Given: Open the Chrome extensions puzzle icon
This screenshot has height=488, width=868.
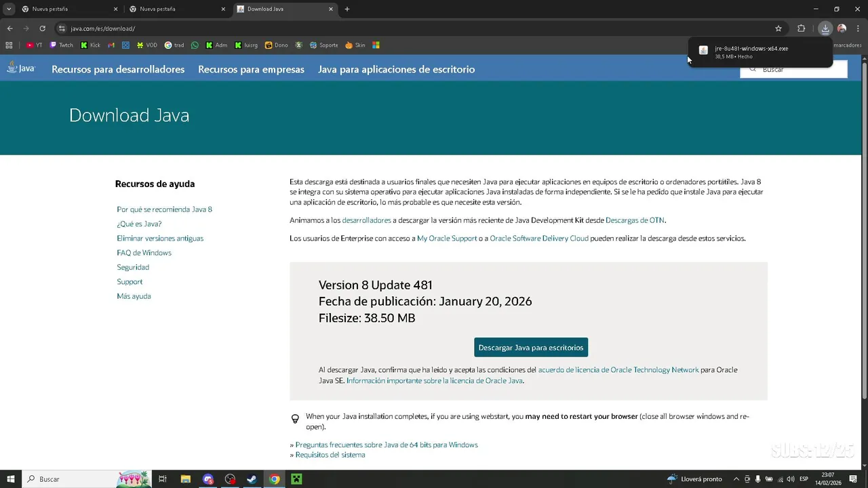Looking at the screenshot, I should pyautogui.click(x=801, y=28).
